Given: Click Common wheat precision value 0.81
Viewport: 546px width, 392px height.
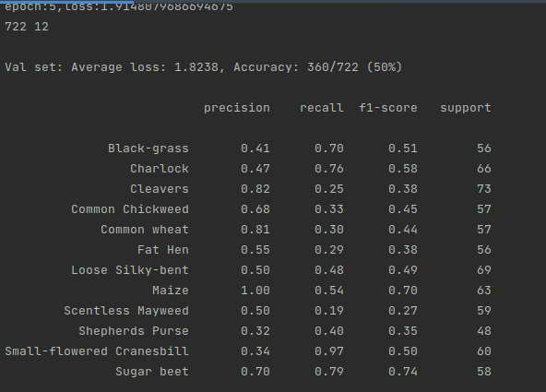Looking at the screenshot, I should [x=255, y=230].
